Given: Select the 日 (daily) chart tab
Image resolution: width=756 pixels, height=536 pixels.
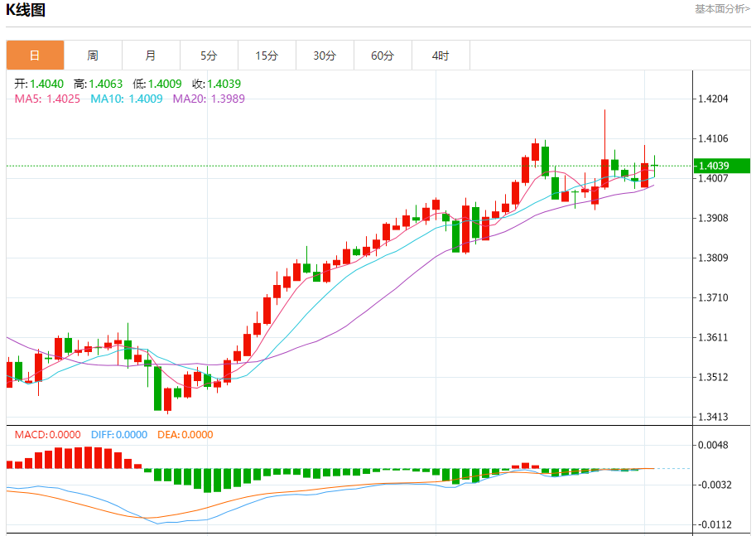Looking at the screenshot, I should (36, 56).
